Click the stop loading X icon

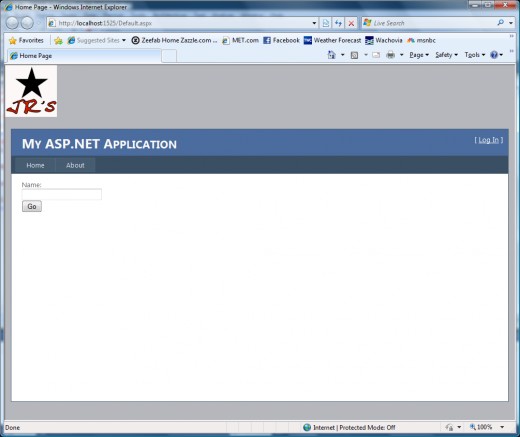(351, 23)
